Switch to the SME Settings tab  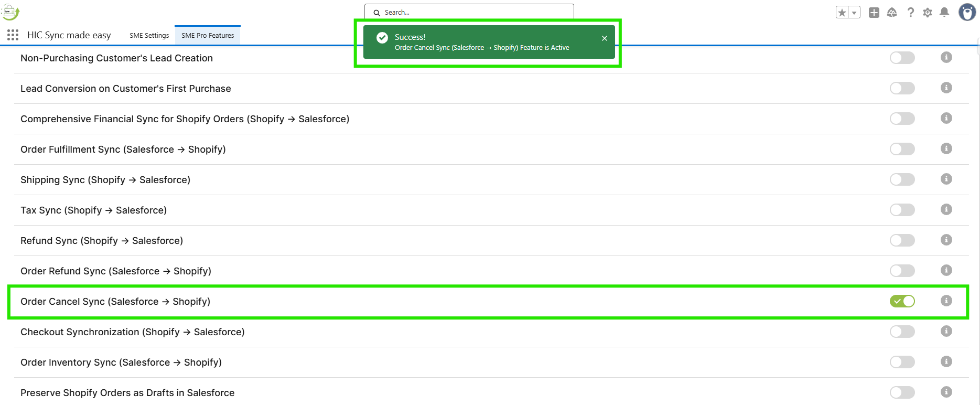(x=149, y=36)
